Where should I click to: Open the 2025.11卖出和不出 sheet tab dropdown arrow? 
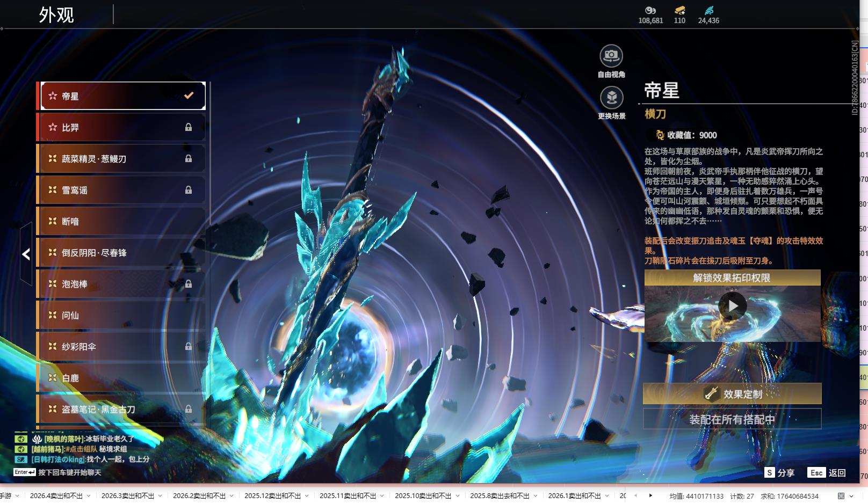(x=381, y=496)
